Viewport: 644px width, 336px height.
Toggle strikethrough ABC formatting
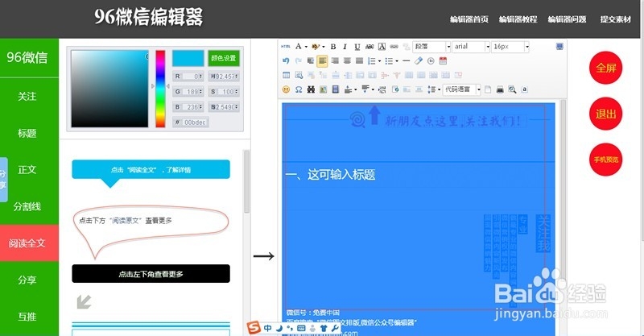(x=369, y=47)
